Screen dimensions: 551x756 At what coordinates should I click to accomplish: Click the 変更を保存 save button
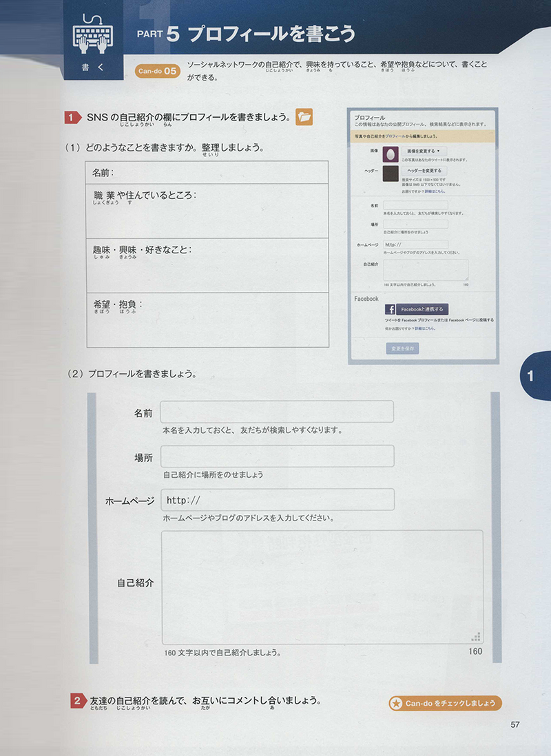[x=402, y=348]
